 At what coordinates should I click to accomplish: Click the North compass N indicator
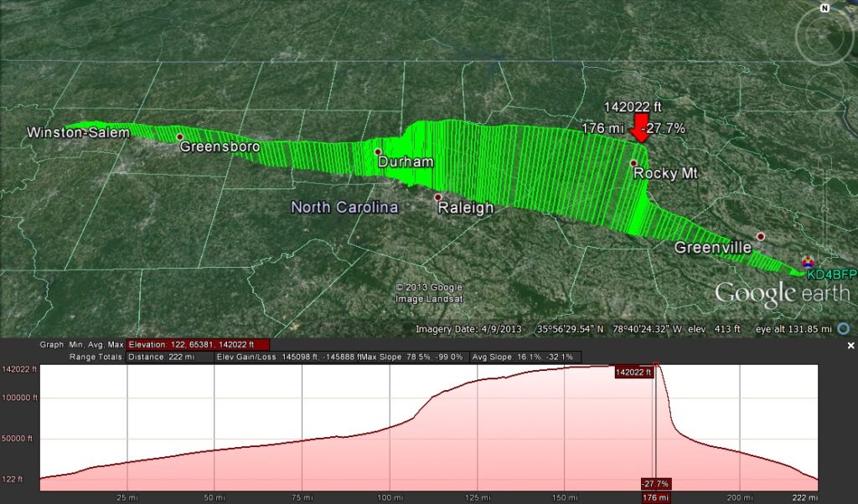pos(824,8)
